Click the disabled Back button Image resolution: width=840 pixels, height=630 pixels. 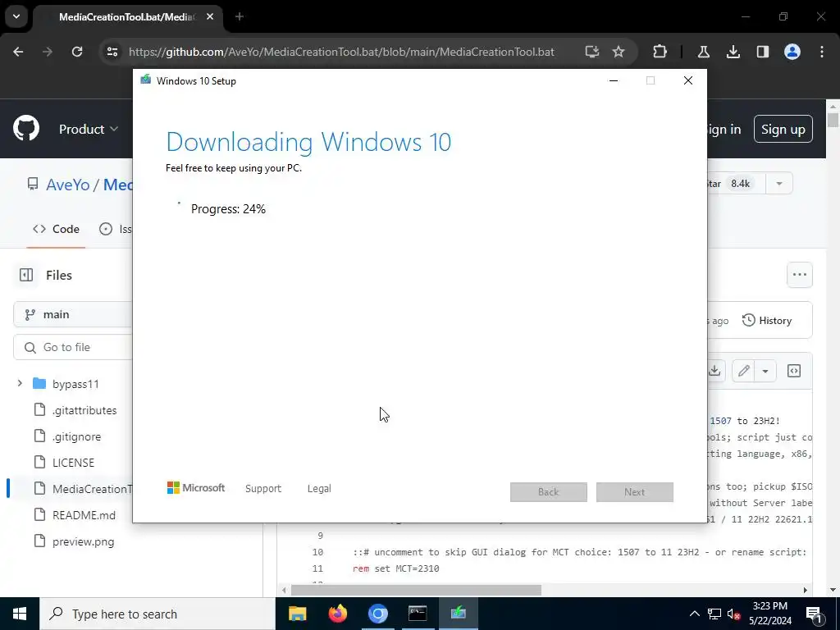pyautogui.click(x=549, y=492)
